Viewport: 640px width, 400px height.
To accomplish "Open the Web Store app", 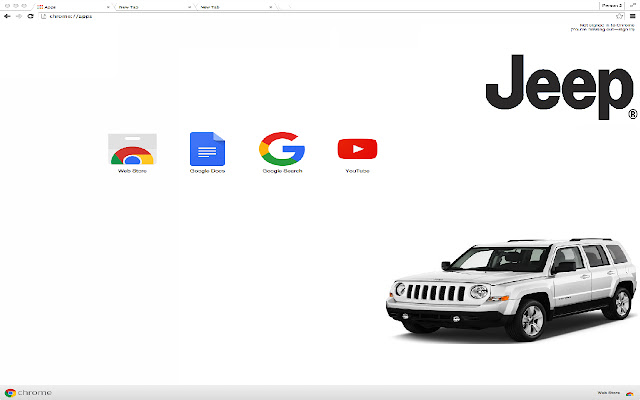I will click(132, 153).
